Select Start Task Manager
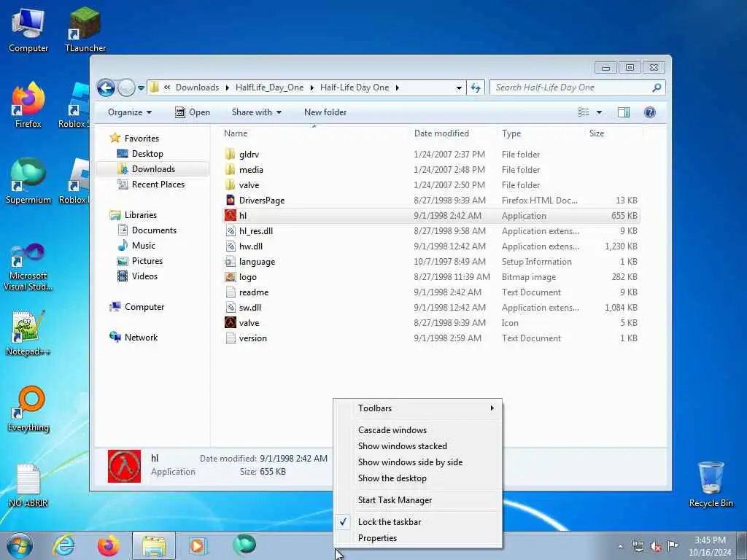This screenshot has width=747, height=560. (x=418, y=500)
